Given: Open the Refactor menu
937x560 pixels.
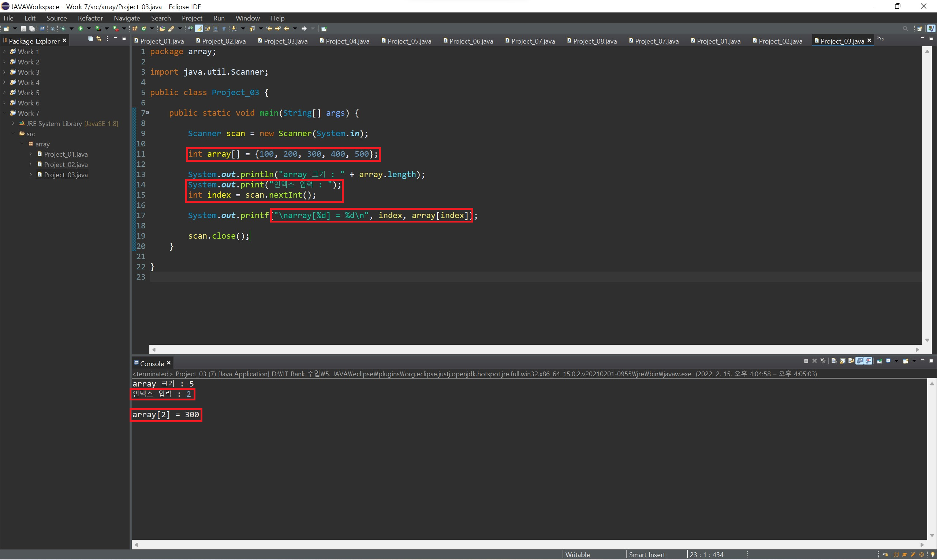Looking at the screenshot, I should coord(90,18).
